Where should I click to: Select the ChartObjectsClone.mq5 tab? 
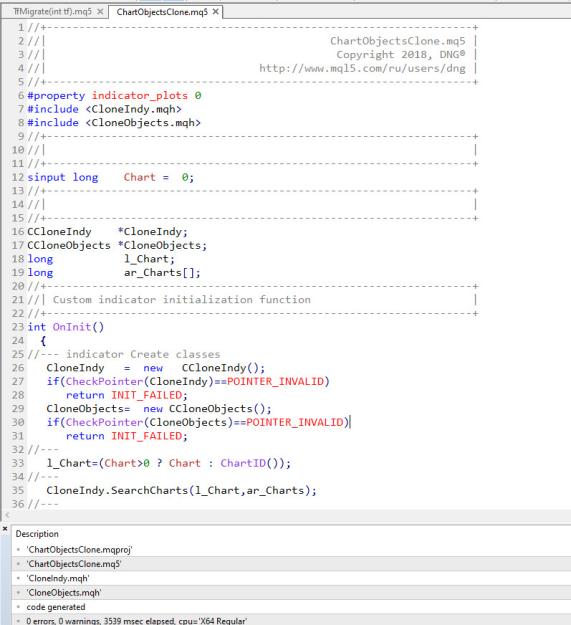pos(162,12)
